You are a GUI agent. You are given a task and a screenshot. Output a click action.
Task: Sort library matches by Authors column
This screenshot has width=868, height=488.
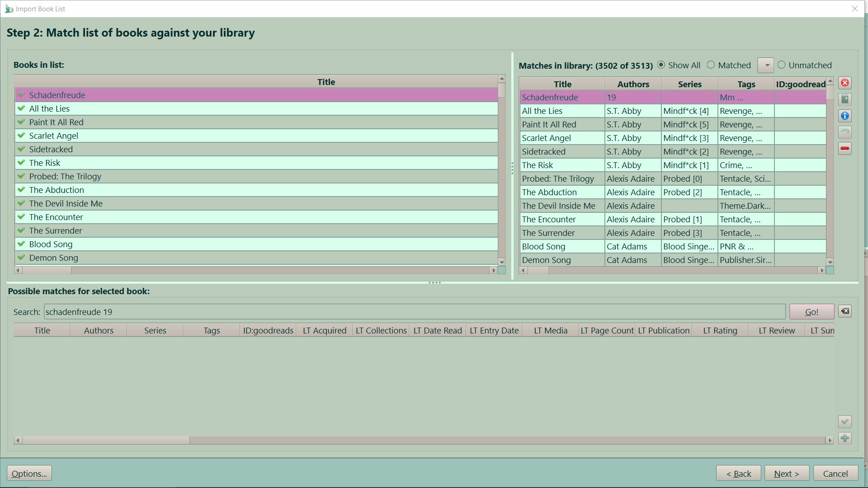tap(633, 84)
